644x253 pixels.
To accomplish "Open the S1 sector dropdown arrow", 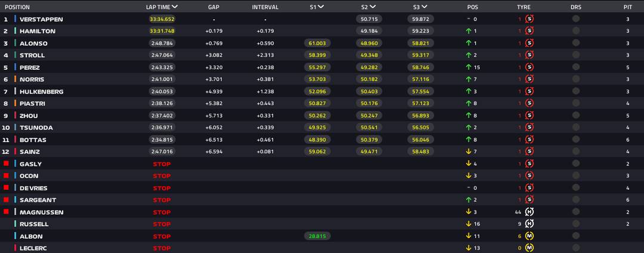I will pyautogui.click(x=321, y=7).
